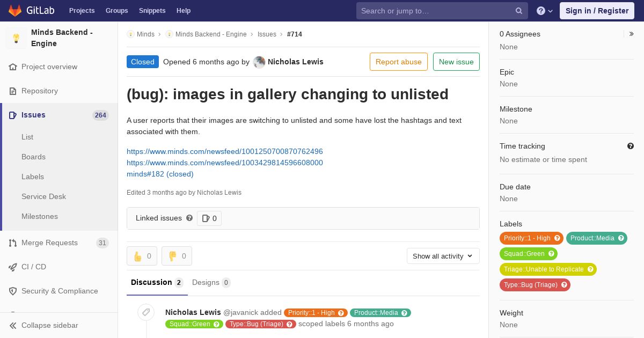Image resolution: width=644 pixels, height=338 pixels.
Task: Click the Project overview home icon
Action: [x=13, y=67]
